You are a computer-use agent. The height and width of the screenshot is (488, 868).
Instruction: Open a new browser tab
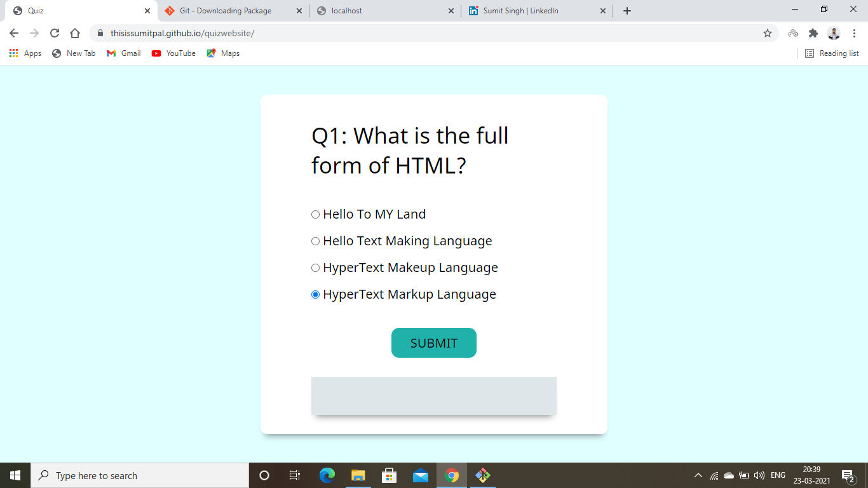point(627,11)
